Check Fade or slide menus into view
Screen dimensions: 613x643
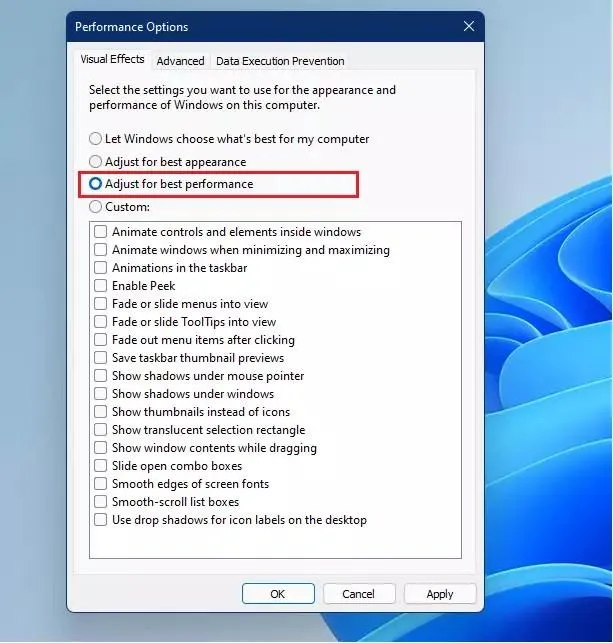click(x=100, y=304)
